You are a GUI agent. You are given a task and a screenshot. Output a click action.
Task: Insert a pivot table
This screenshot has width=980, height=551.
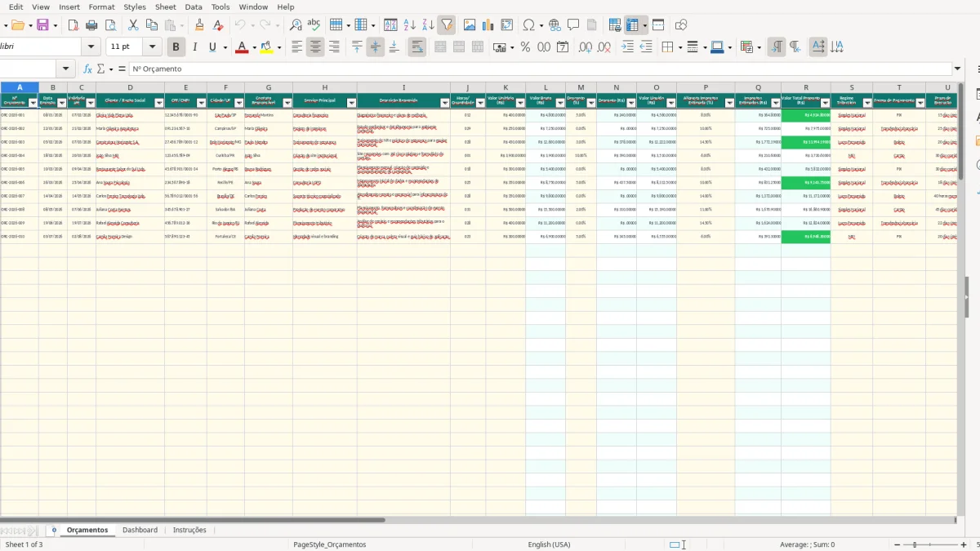pyautogui.click(x=507, y=25)
